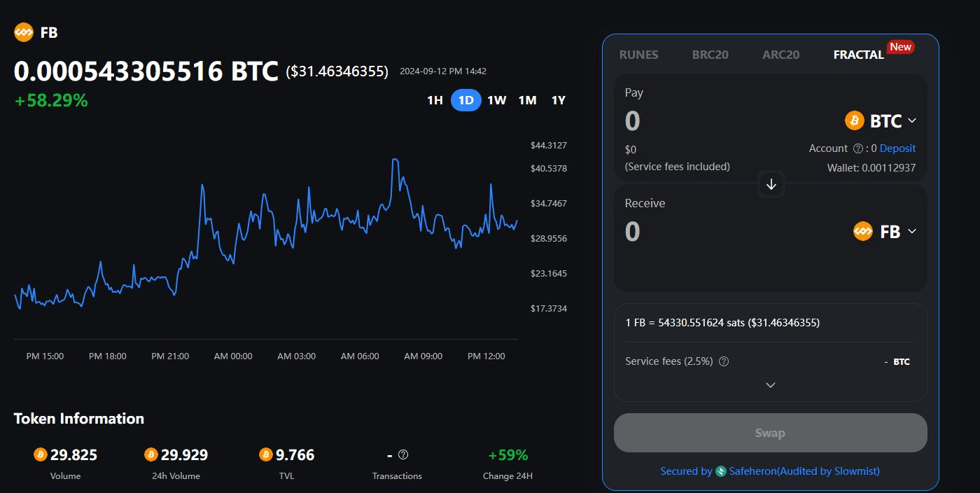
Task: Switch chart to 1W range
Action: [x=496, y=100]
